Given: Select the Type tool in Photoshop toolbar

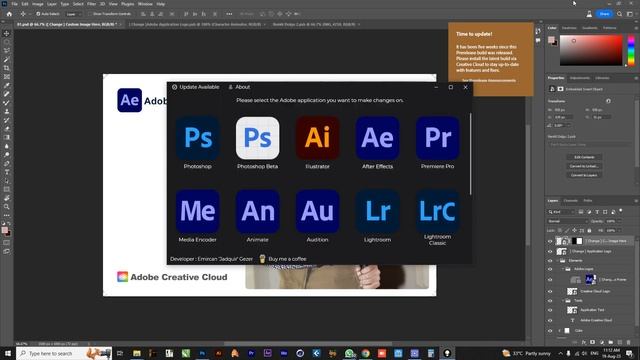Looking at the screenshot, I should tap(7, 172).
